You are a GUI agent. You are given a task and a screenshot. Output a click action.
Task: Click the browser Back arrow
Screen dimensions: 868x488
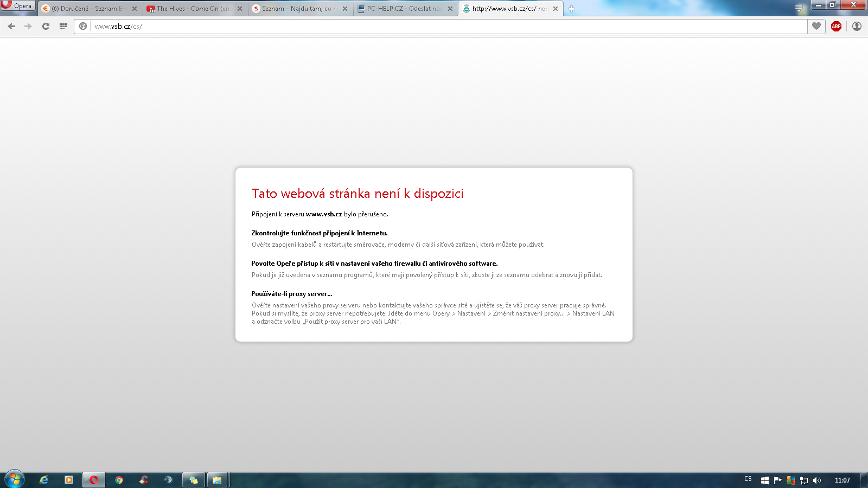[x=11, y=26]
